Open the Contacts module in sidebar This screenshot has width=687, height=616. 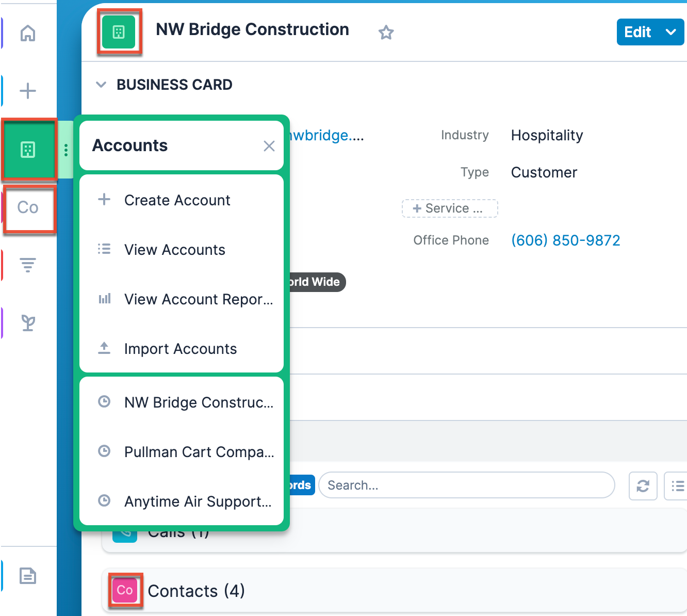point(28,207)
